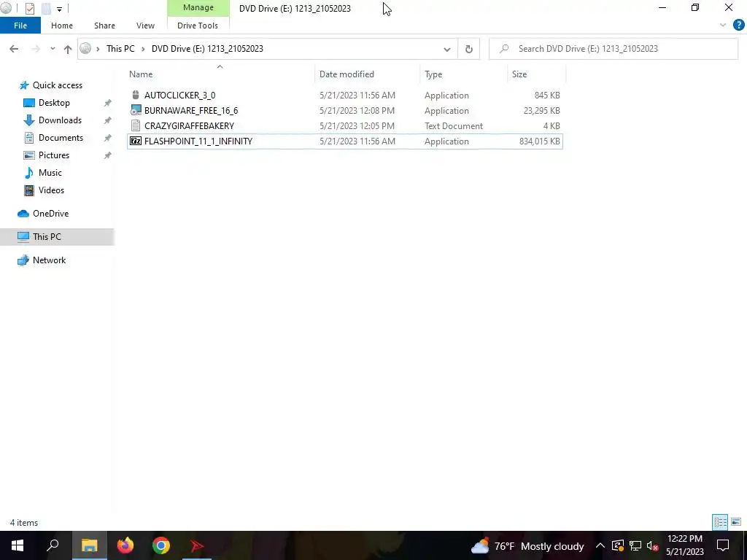Open the Home ribbon tab

[x=62, y=26]
